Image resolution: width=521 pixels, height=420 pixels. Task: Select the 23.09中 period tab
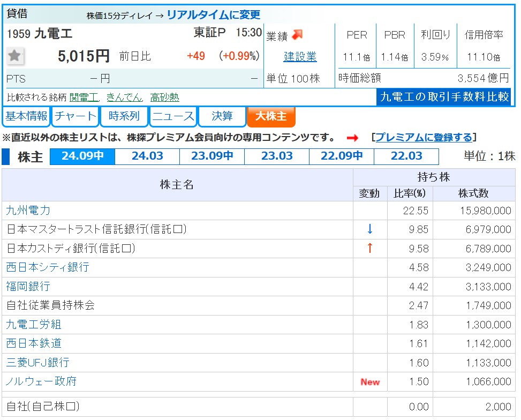click(x=212, y=156)
